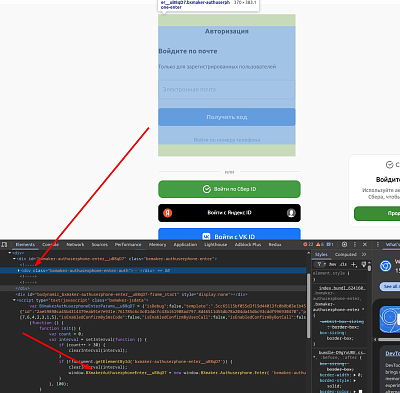Open the Elements tab in DevTools
The height and width of the screenshot is (393, 400).
25,245
